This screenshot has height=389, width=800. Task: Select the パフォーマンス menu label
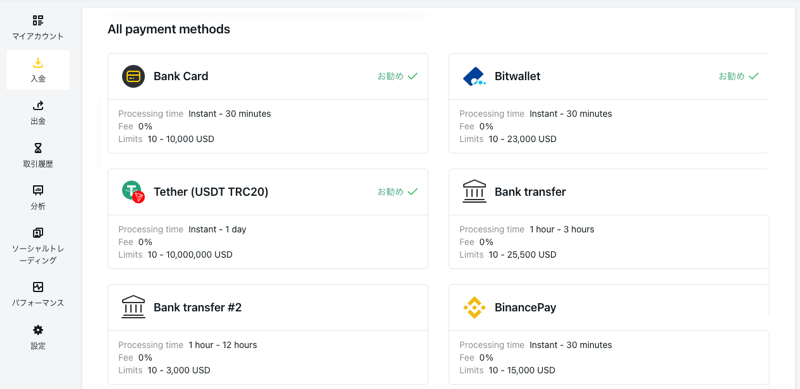(x=38, y=303)
